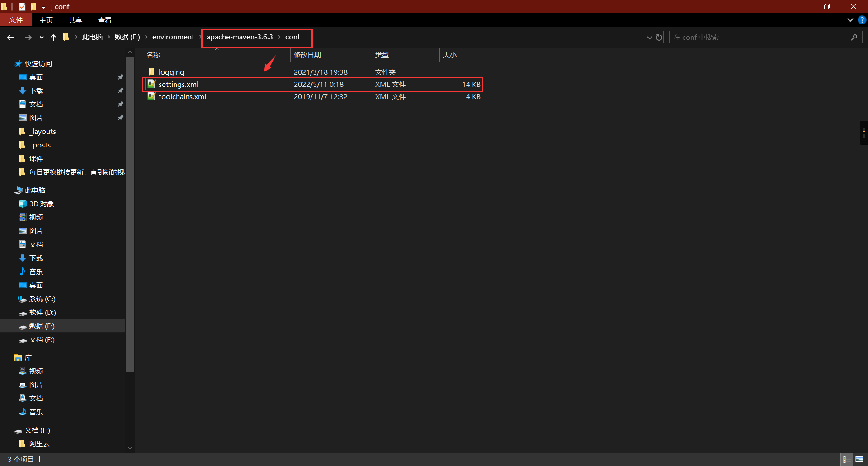Click the environment breadcrumb link
868x466 pixels.
click(x=173, y=37)
